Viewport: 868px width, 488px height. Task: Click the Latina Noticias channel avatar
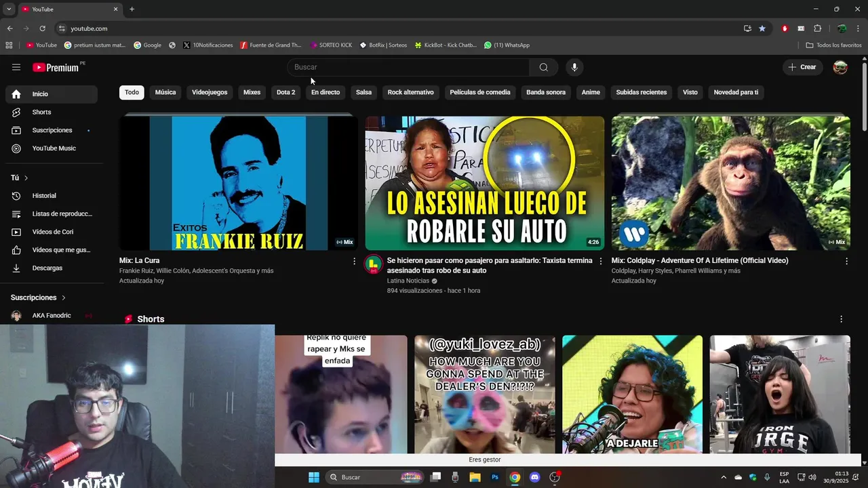click(x=374, y=264)
